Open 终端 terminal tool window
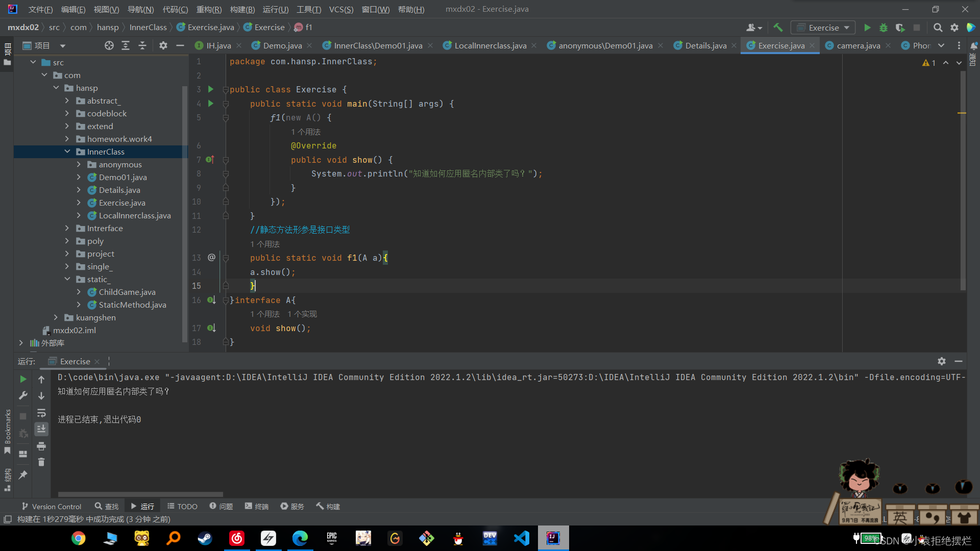This screenshot has width=980, height=551. (257, 506)
